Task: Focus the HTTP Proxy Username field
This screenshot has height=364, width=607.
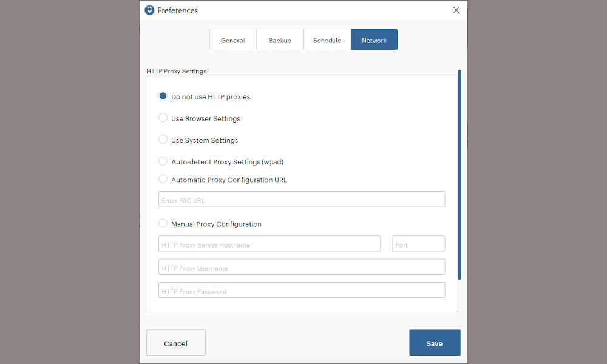Action: [302, 267]
